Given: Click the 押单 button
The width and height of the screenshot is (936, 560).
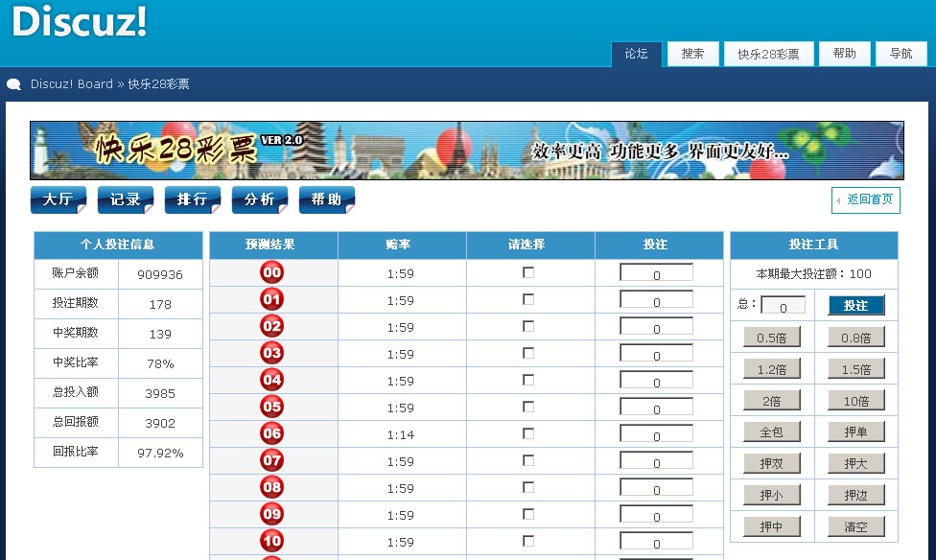Looking at the screenshot, I should (x=856, y=432).
